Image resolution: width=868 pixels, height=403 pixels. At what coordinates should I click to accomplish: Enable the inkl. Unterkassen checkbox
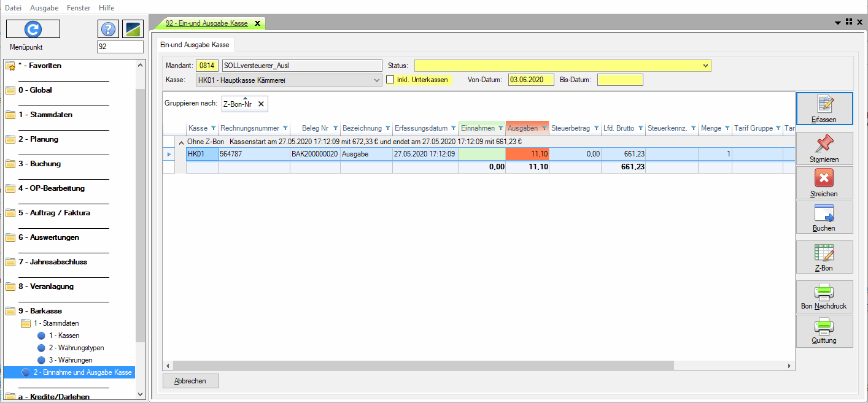point(390,80)
